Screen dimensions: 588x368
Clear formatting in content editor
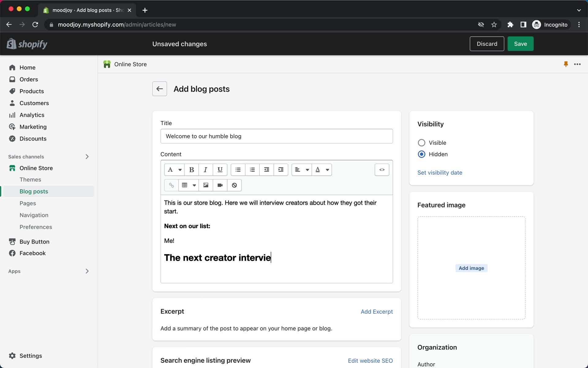tap(234, 185)
